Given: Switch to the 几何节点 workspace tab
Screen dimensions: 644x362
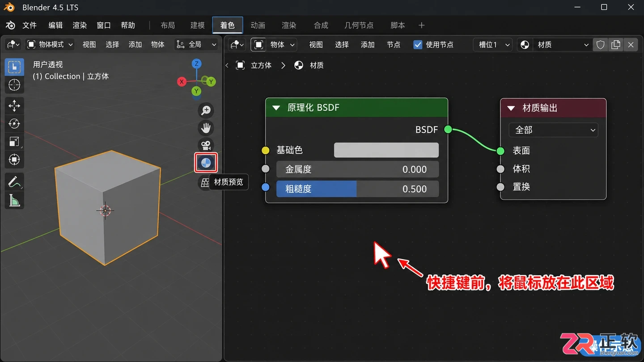Looking at the screenshot, I should [x=359, y=25].
